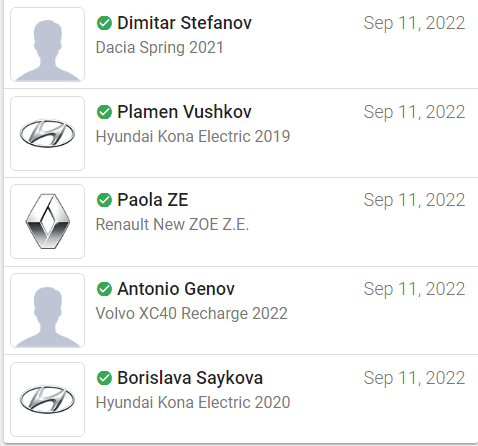
Task: Open Dimitar Stefanov's profile name
Action: (184, 23)
